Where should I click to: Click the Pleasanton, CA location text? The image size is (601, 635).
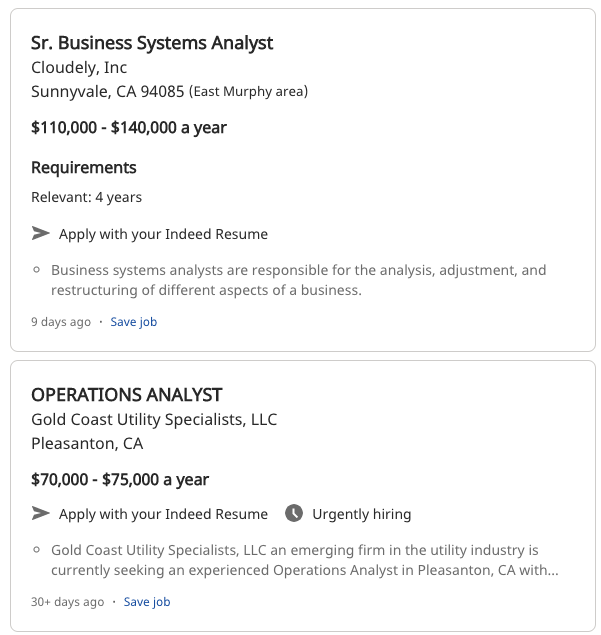pos(87,443)
